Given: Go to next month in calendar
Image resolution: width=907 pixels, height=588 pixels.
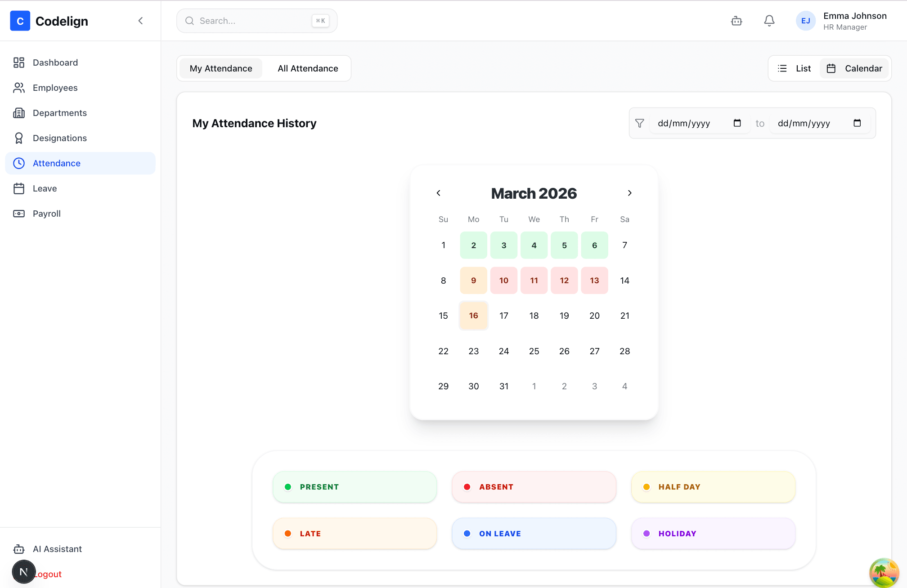Looking at the screenshot, I should [x=629, y=193].
